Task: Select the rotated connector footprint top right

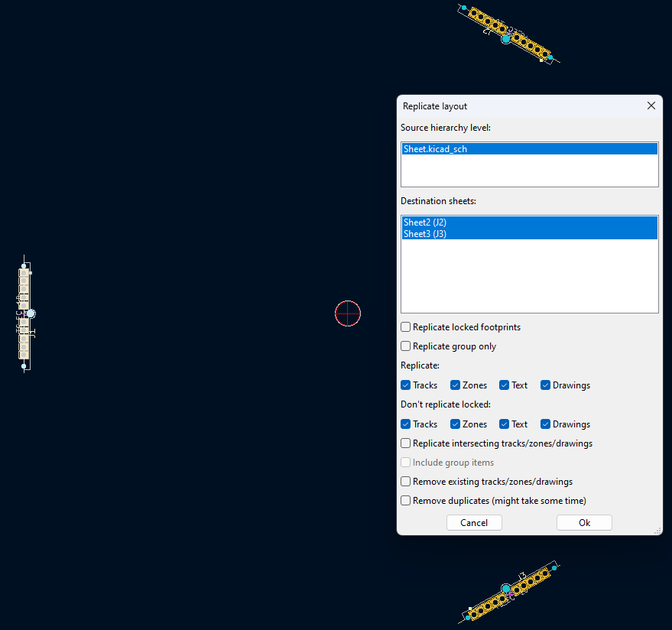Action: [x=508, y=34]
